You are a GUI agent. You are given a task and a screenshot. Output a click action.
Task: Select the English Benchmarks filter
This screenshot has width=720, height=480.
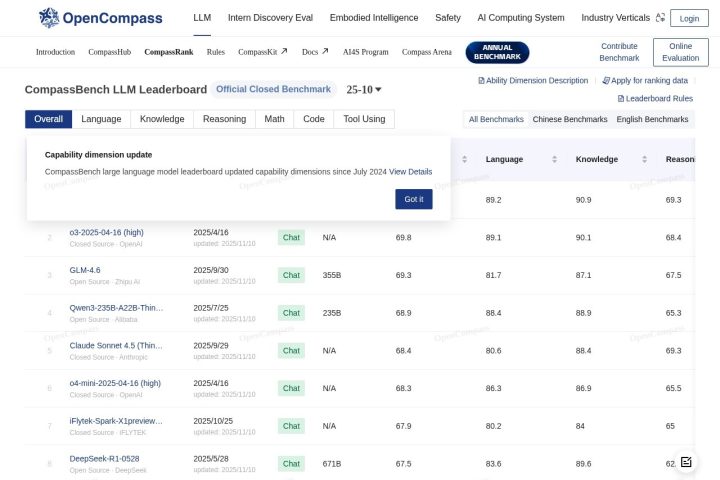[x=652, y=119]
